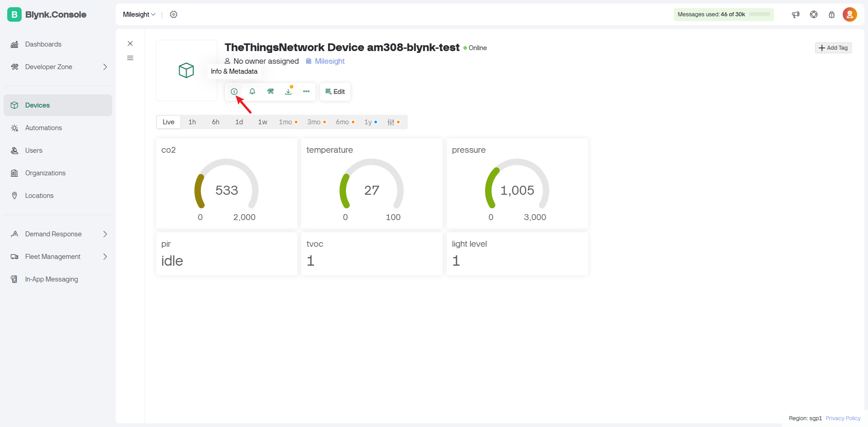The image size is (868, 427).
Task: Select the 1h time range
Action: click(x=192, y=122)
